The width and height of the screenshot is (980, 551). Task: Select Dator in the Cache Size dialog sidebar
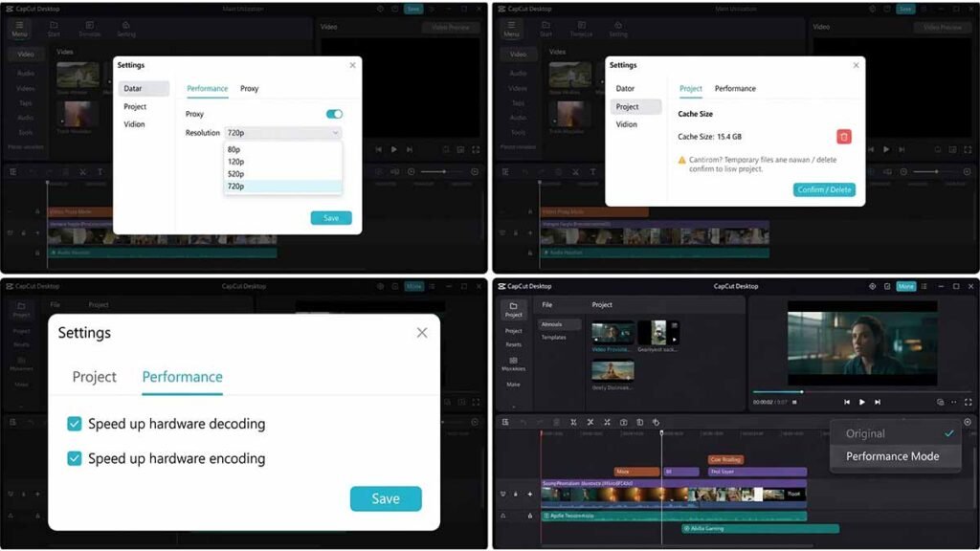pyautogui.click(x=625, y=89)
